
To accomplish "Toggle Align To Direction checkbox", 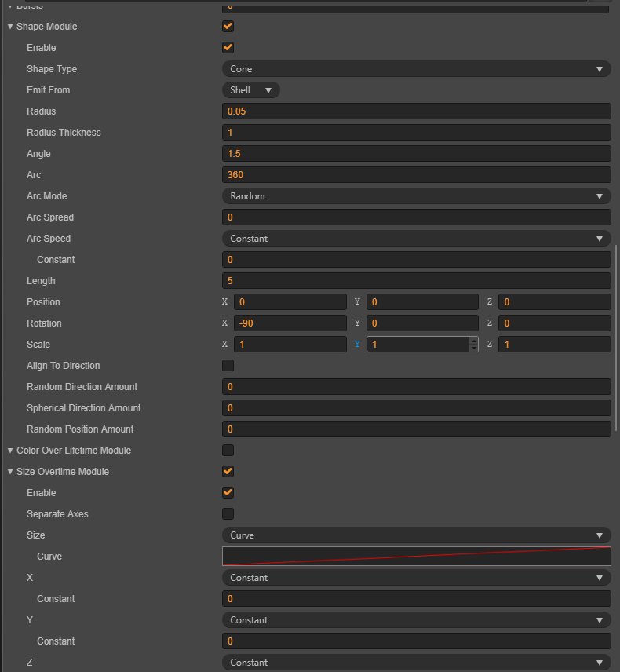I will (x=228, y=366).
